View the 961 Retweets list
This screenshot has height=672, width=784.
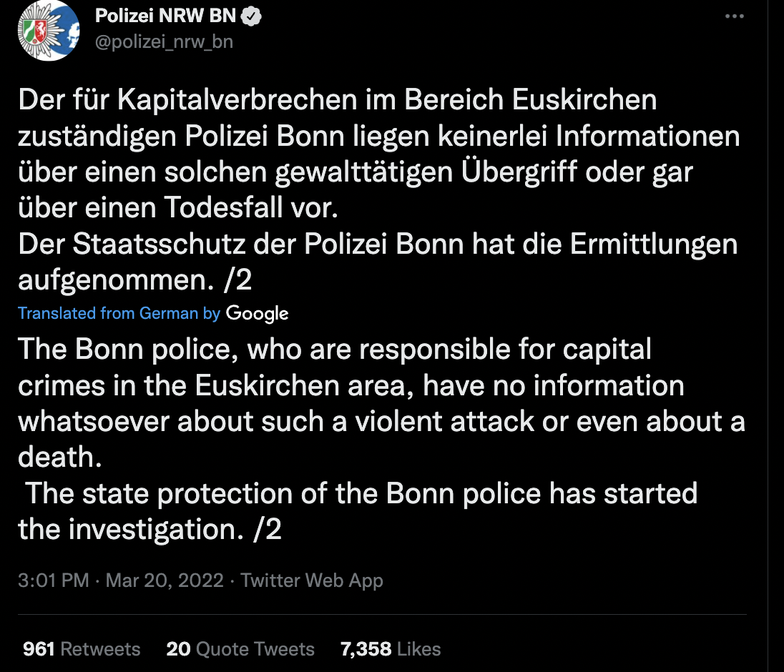82,649
